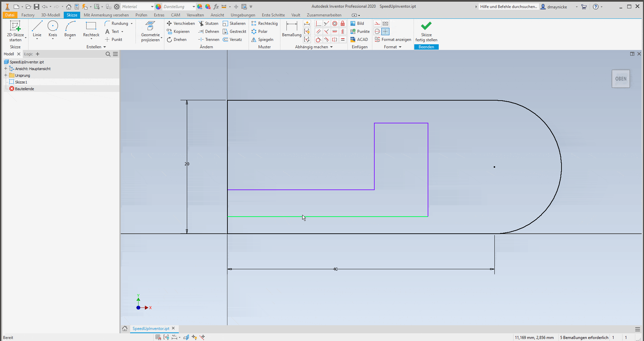Open the Bemaßung tool
Image resolution: width=644 pixels, height=341 pixels.
tap(291, 30)
